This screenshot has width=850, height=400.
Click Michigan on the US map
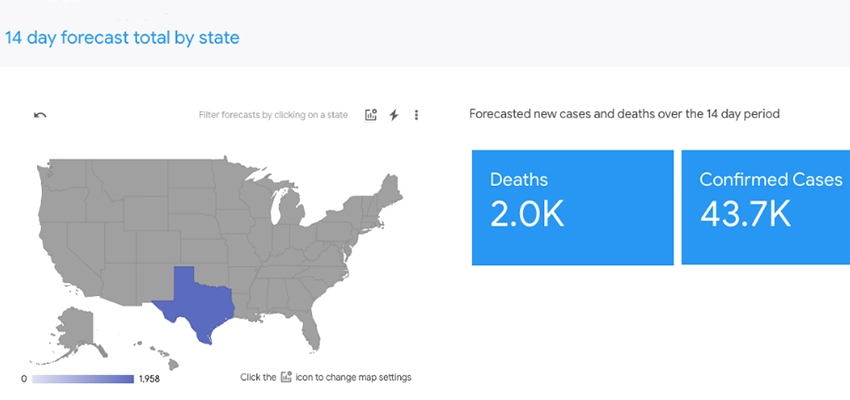290,209
